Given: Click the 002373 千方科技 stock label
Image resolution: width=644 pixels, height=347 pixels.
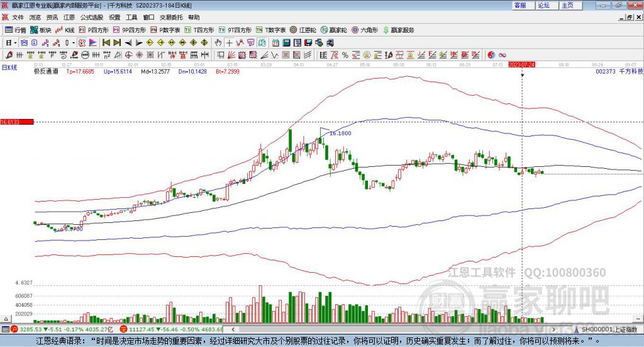Looking at the screenshot, I should point(619,72).
